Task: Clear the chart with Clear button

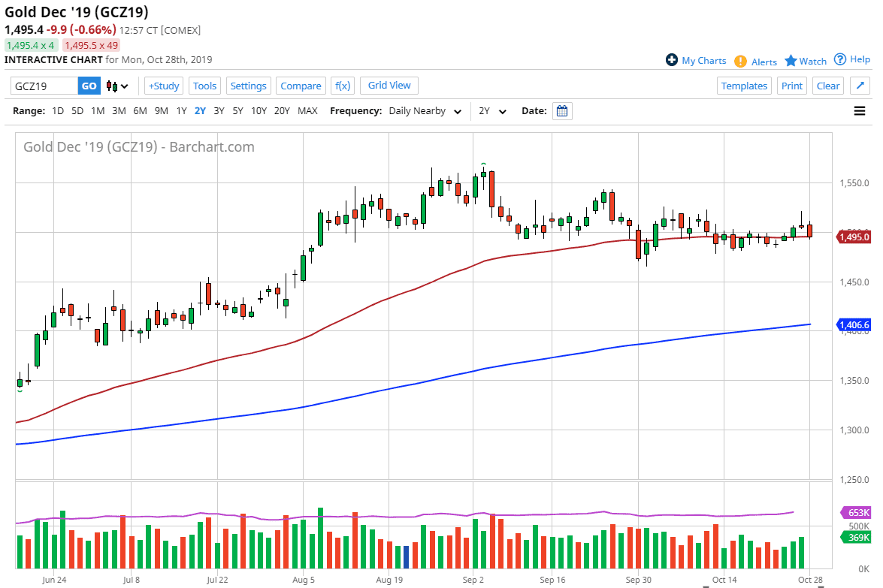Action: point(827,86)
